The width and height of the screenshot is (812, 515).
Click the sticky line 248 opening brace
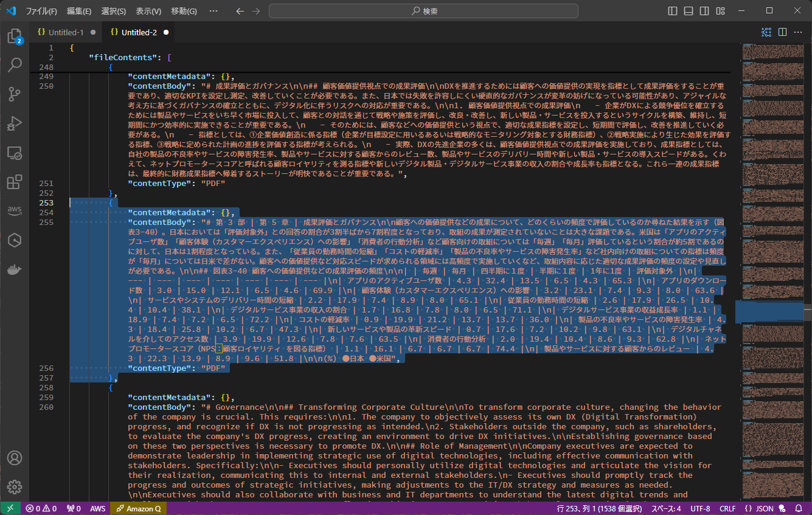click(x=111, y=67)
